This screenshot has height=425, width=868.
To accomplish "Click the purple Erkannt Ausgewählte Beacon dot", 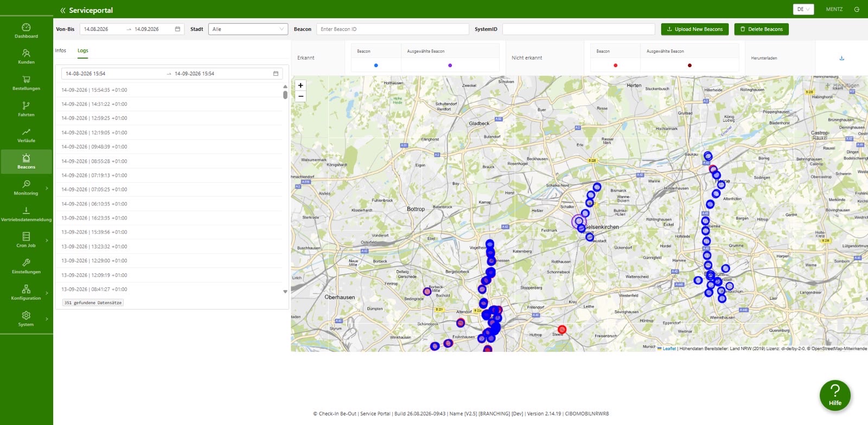I will point(450,66).
